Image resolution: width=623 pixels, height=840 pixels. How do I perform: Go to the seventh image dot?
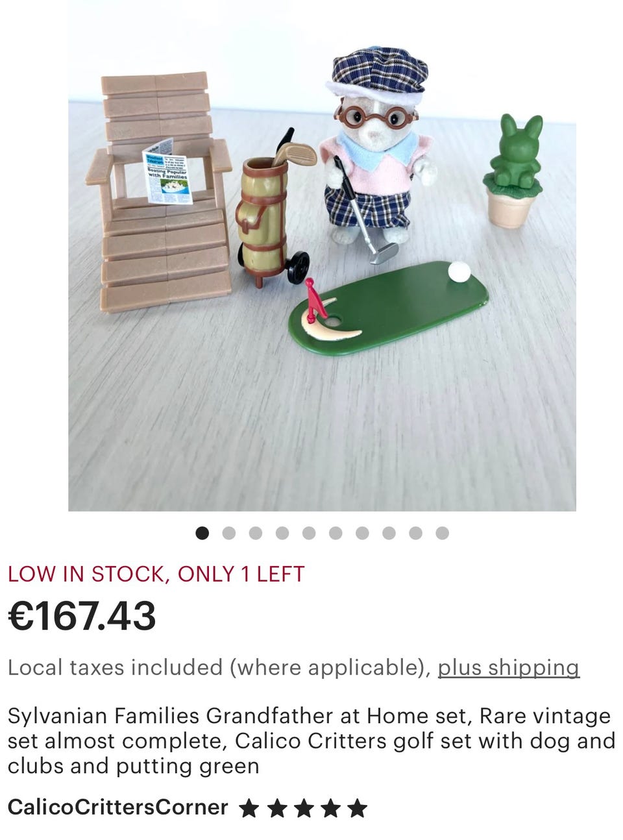[362, 533]
